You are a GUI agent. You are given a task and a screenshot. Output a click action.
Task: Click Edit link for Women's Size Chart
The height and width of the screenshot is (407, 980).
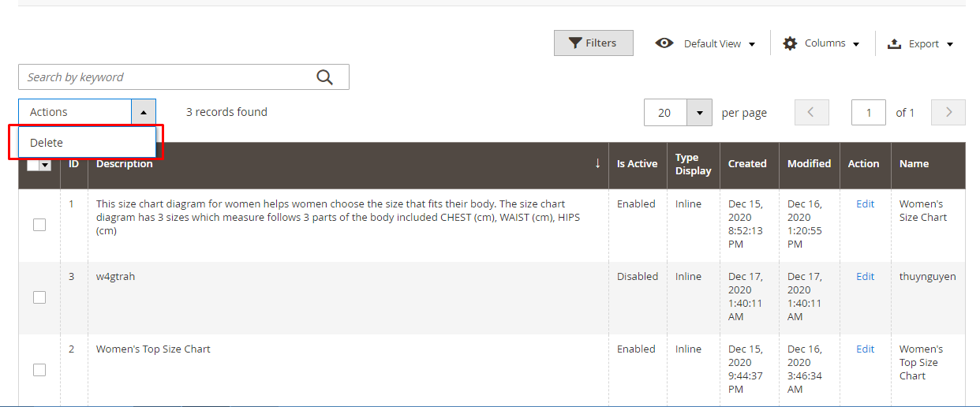[865, 203]
